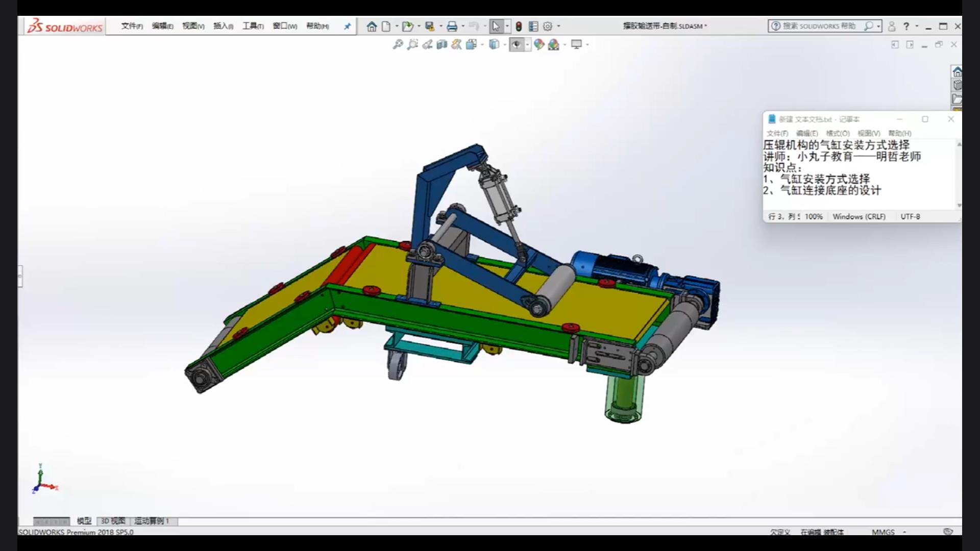Click Notepad text line 气缸安装方式选择
The image size is (980, 551).
coord(825,179)
